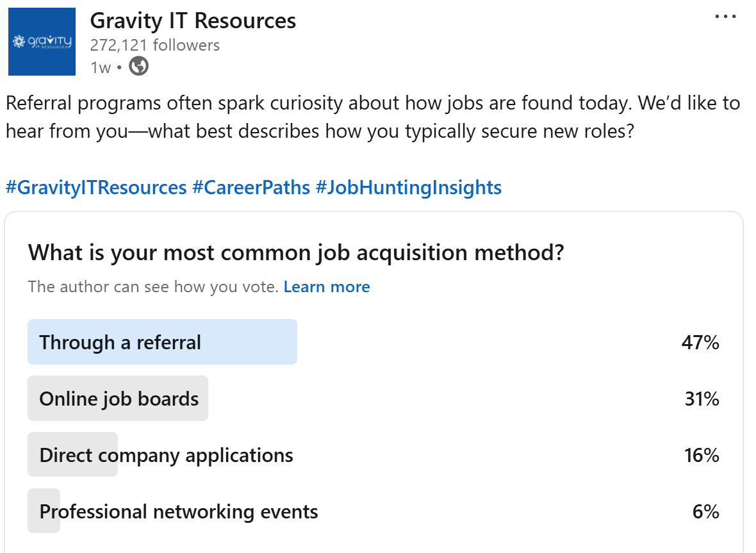
Task: Click the Gravity IT Resources logo
Action: [42, 42]
